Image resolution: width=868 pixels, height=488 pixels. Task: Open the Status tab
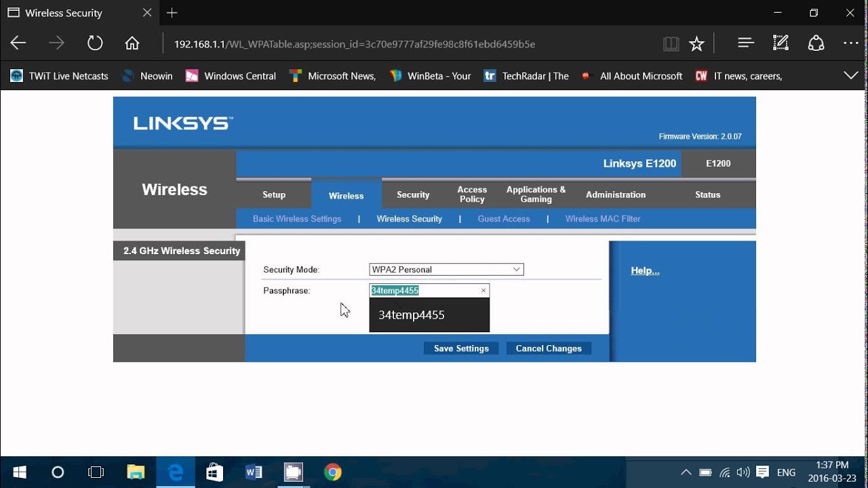click(x=707, y=195)
